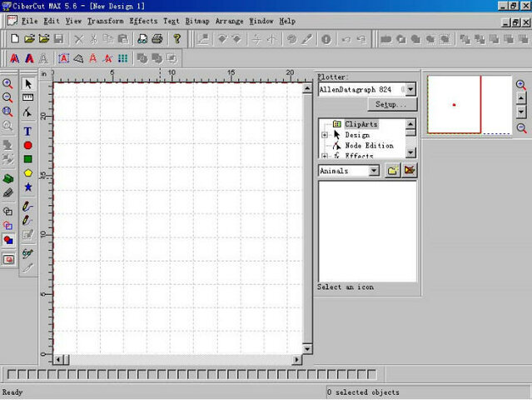Viewport: 532px width, 400px height.
Task: Click the preview panel zoom out magnifier
Action: click(x=521, y=127)
